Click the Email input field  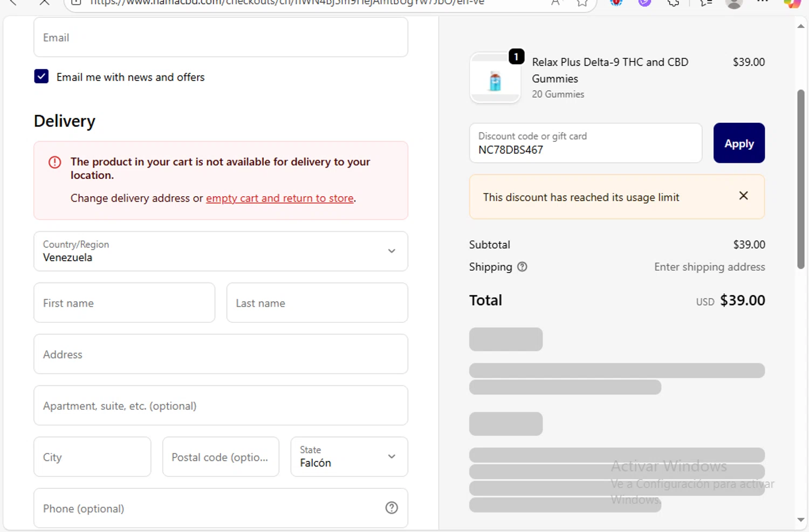(221, 38)
